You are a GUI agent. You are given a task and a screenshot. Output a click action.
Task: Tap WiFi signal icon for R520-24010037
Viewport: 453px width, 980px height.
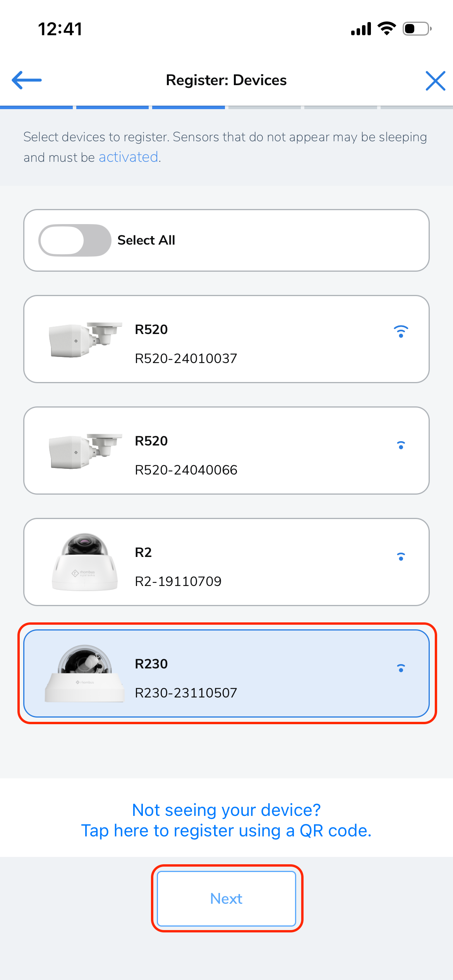tap(401, 331)
